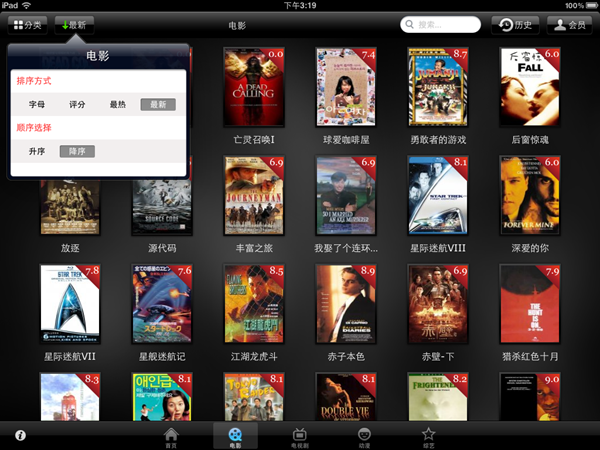Viewport: 600px width, 450px height.
Task: Tap the Wi-Fi icon in status bar
Action: point(27,5)
